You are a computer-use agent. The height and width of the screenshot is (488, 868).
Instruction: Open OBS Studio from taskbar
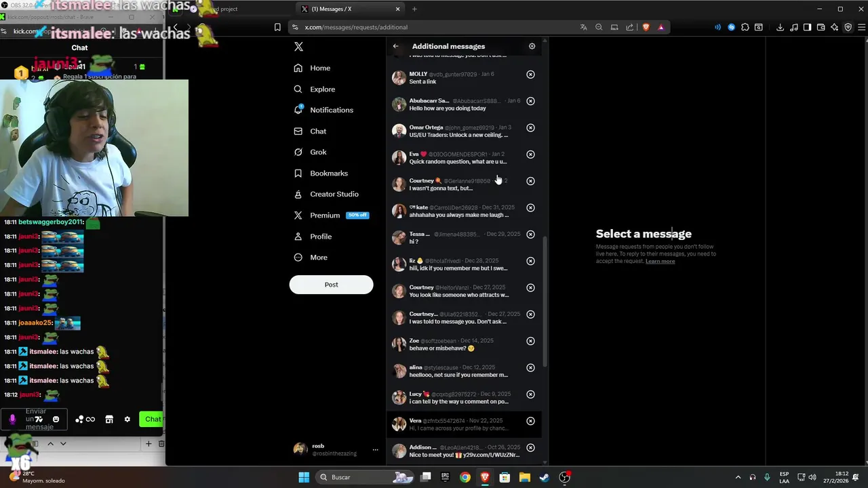coord(565,477)
